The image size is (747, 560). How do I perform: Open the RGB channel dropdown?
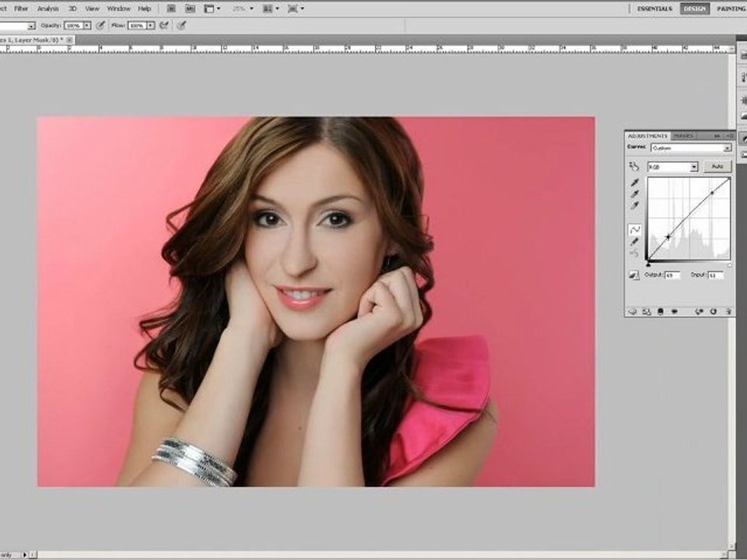coord(672,166)
